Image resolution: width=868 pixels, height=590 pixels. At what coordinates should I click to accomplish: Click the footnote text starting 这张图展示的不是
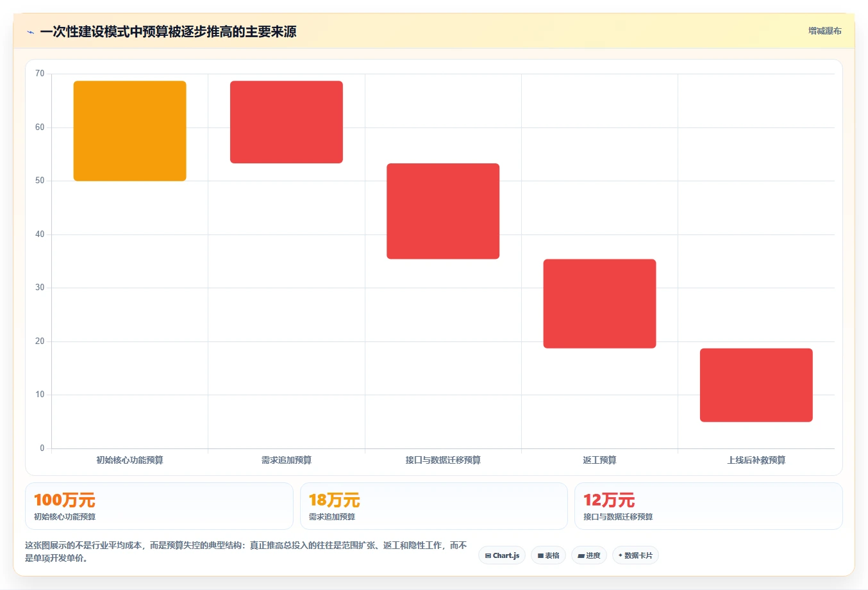coord(246,552)
